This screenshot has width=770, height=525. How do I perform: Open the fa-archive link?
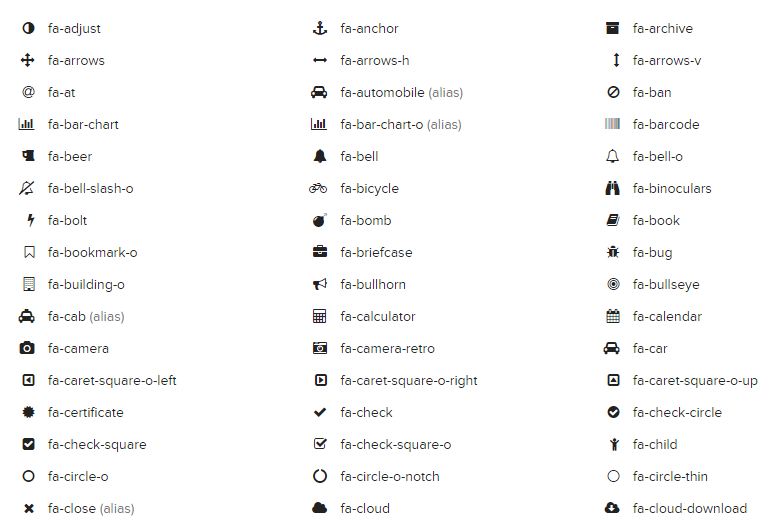pyautogui.click(x=662, y=28)
